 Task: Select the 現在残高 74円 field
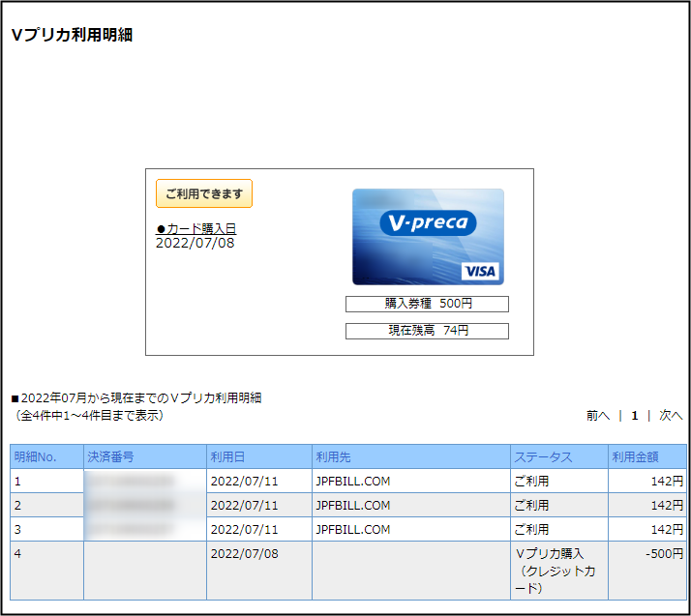click(x=427, y=331)
